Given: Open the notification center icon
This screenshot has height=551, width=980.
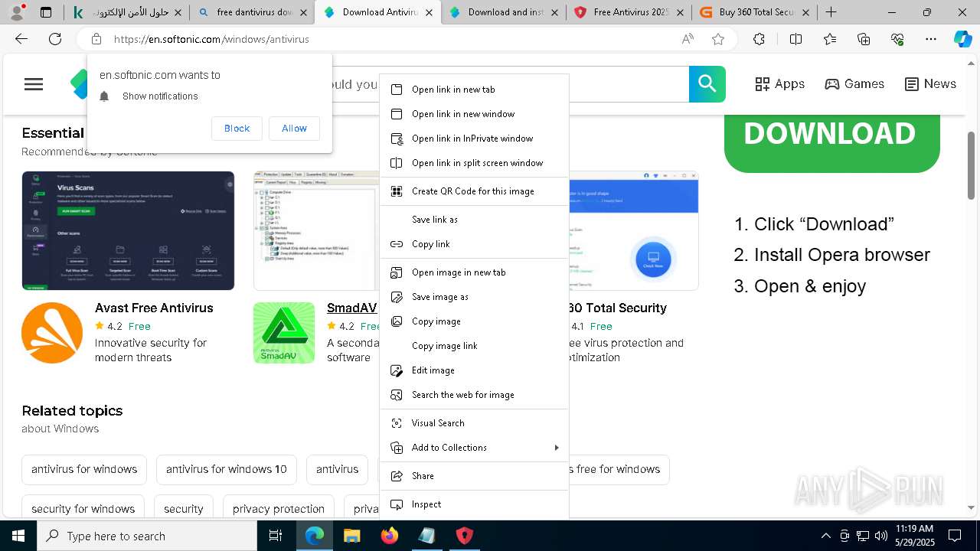Looking at the screenshot, I should click(x=955, y=536).
